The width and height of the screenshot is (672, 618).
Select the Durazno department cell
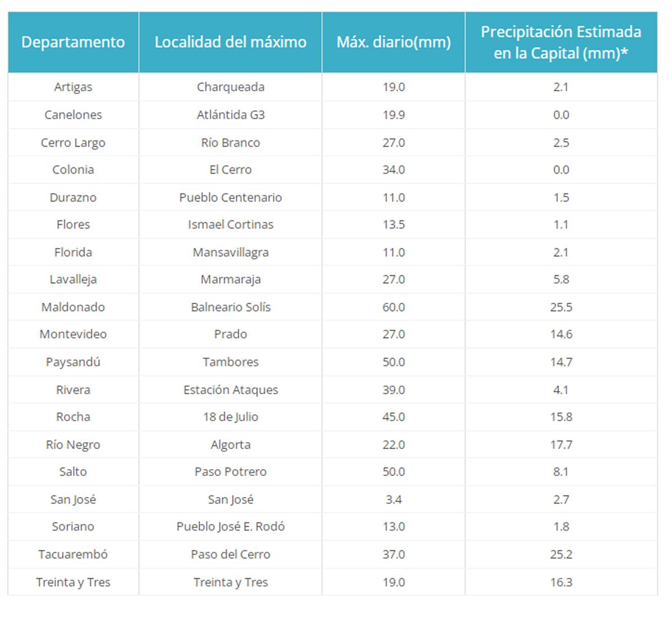click(73, 198)
